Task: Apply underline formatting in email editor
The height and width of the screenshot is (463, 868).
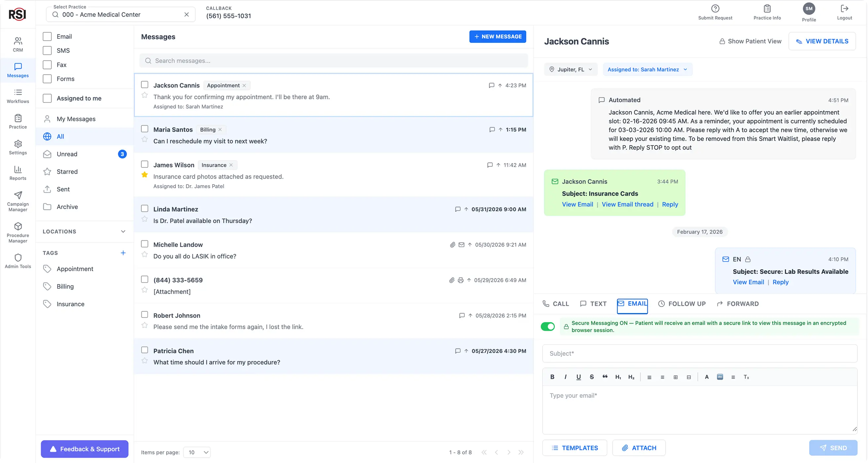Action: pyautogui.click(x=578, y=377)
